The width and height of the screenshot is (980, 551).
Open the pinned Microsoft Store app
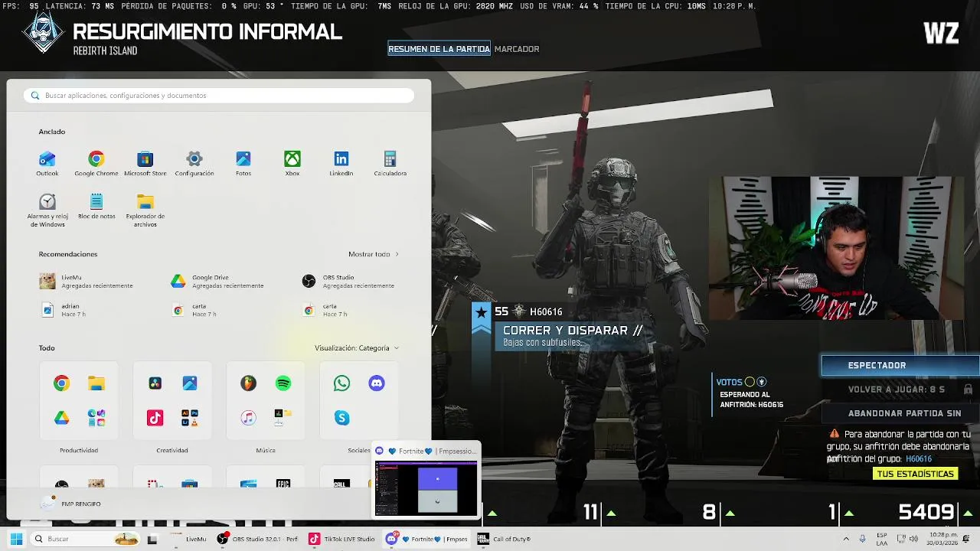(x=145, y=163)
